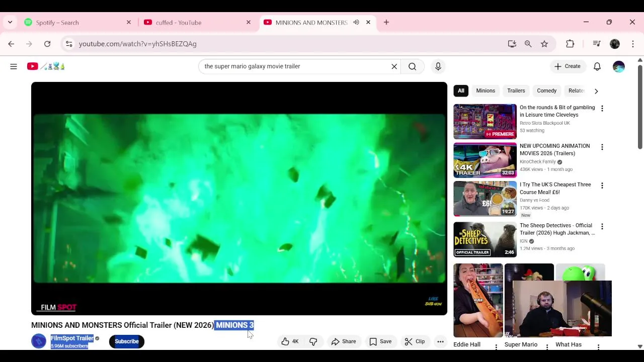Select the All filter chip
The width and height of the screenshot is (644, 362).
461,90
